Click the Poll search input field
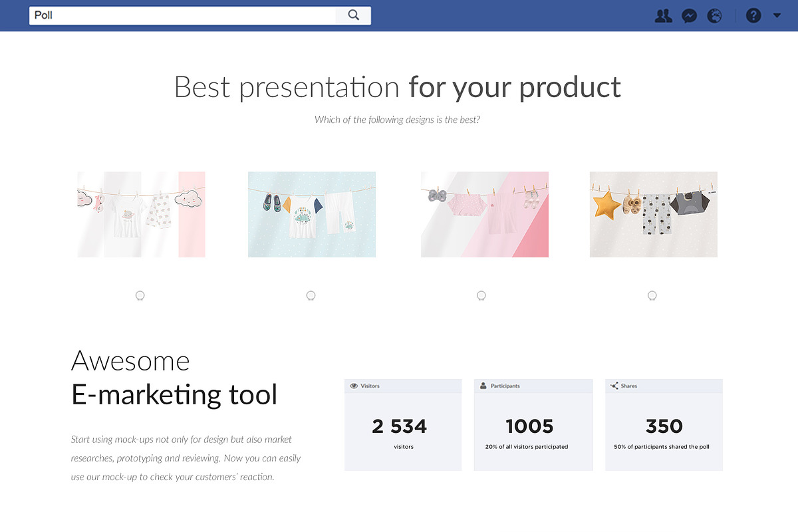This screenshot has width=798, height=532. (183, 15)
